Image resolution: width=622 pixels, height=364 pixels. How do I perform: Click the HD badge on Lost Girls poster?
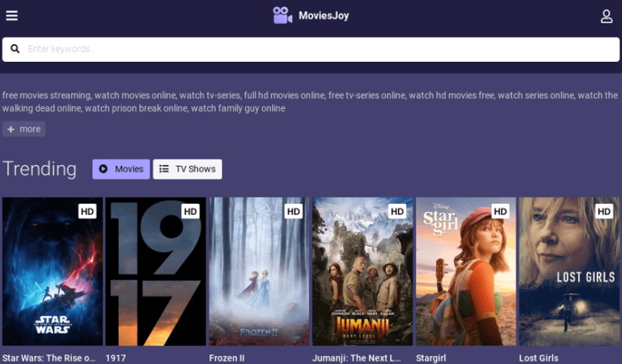[x=604, y=211]
